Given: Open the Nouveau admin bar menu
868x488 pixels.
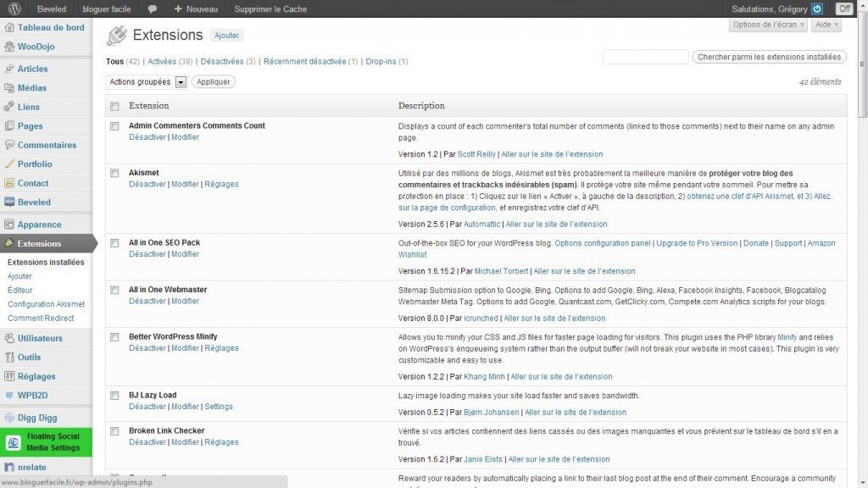Looking at the screenshot, I should tap(196, 8).
